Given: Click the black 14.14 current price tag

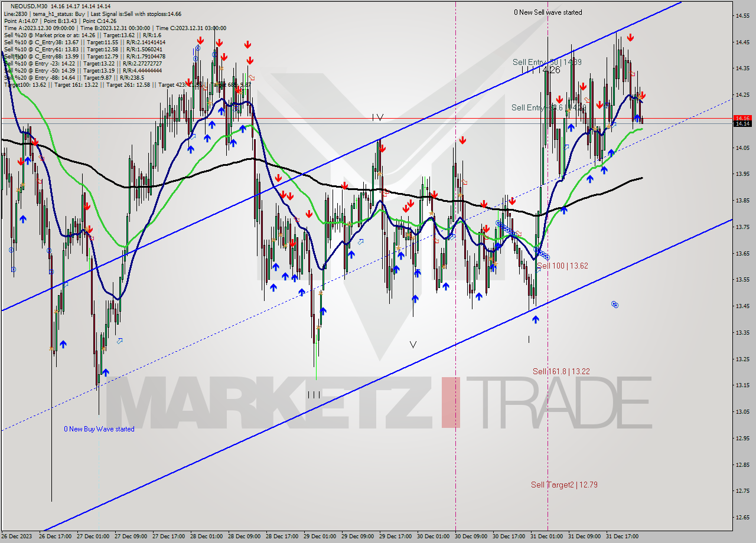Looking at the screenshot, I should click(742, 123).
